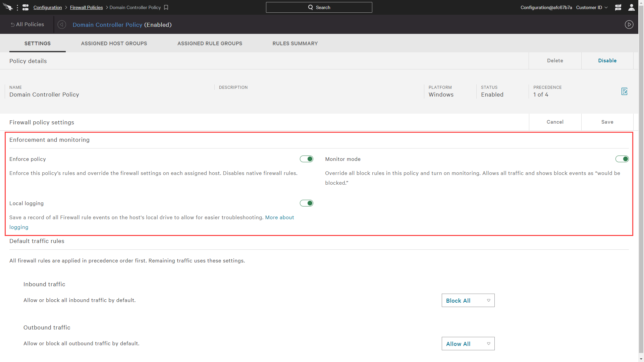Click the play button icon on far right

[x=629, y=24]
